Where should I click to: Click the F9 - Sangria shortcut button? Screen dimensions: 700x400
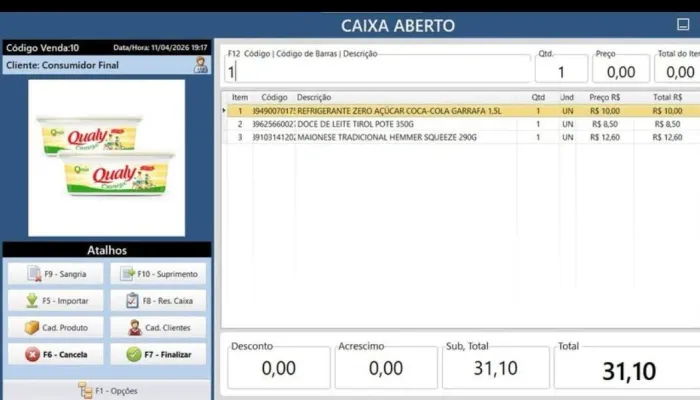pos(55,274)
